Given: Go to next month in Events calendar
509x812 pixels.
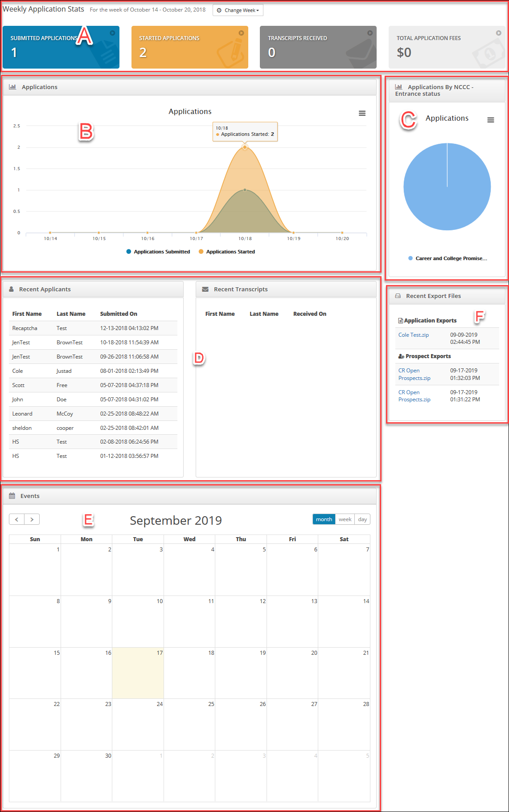Looking at the screenshot, I should (x=32, y=519).
